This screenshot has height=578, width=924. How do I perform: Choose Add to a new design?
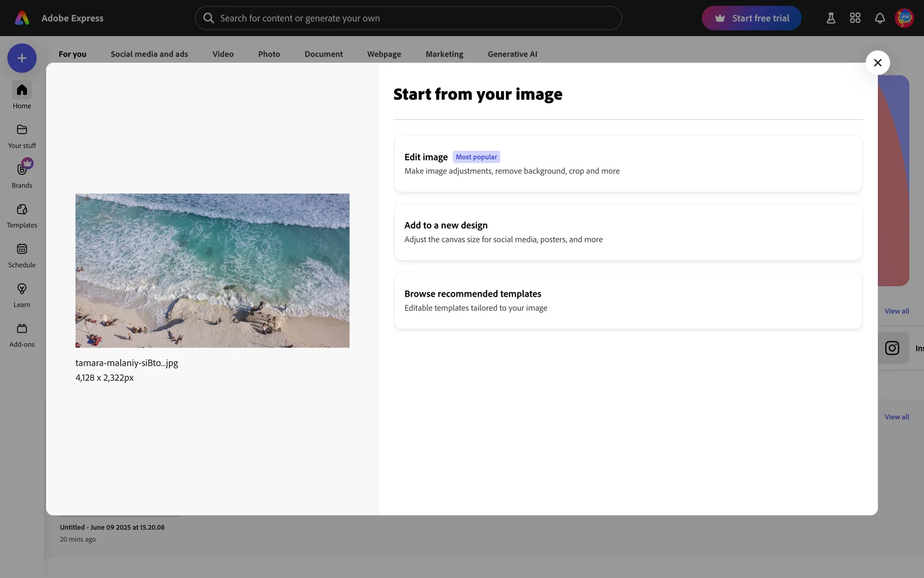[x=628, y=232]
